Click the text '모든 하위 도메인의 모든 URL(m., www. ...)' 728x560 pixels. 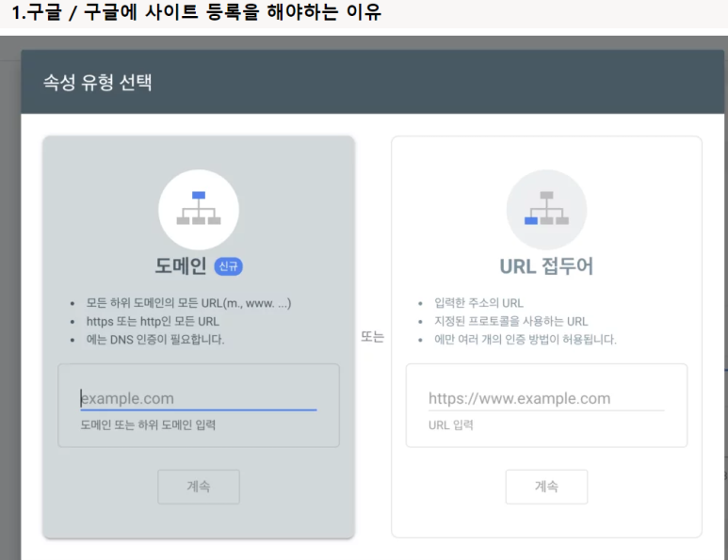click(188, 303)
